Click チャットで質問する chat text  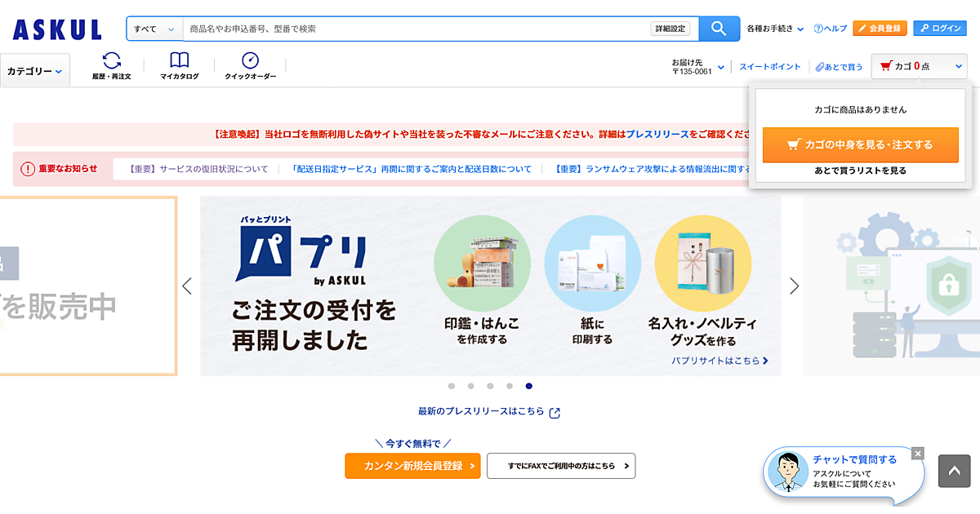pyautogui.click(x=854, y=459)
